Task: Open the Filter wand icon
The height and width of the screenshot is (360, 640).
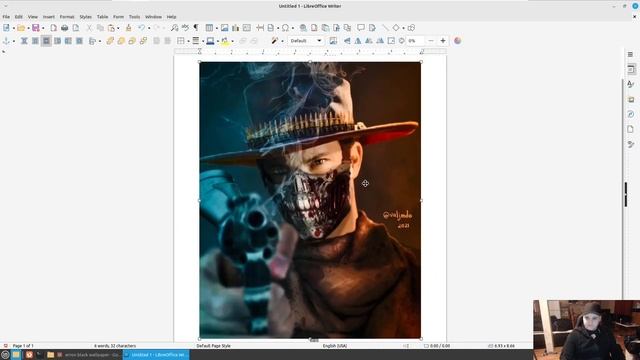Action: tap(275, 41)
